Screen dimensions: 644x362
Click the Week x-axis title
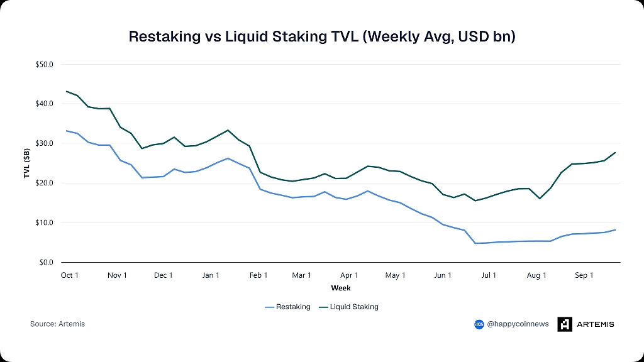click(x=341, y=288)
